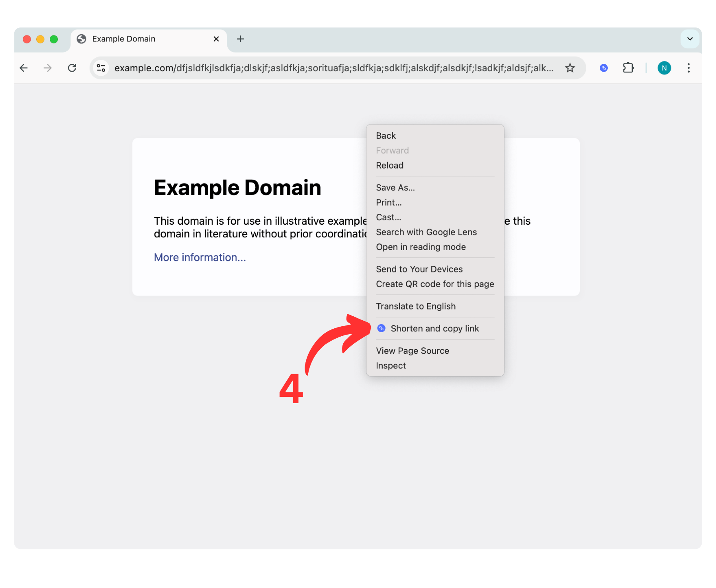
Task: Select Shorten and copy link from the menu
Action: (x=435, y=328)
